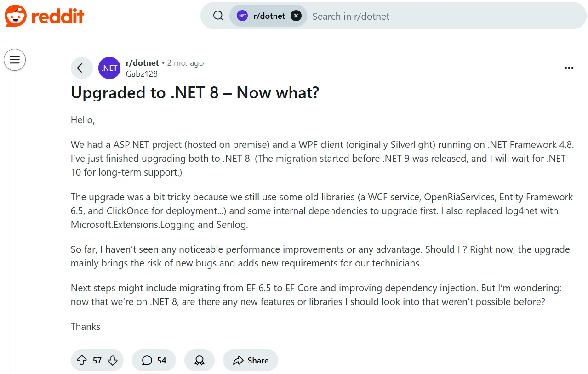This screenshot has width=588, height=374.
Task: Click the 57 vote count display
Action: pyautogui.click(x=96, y=360)
